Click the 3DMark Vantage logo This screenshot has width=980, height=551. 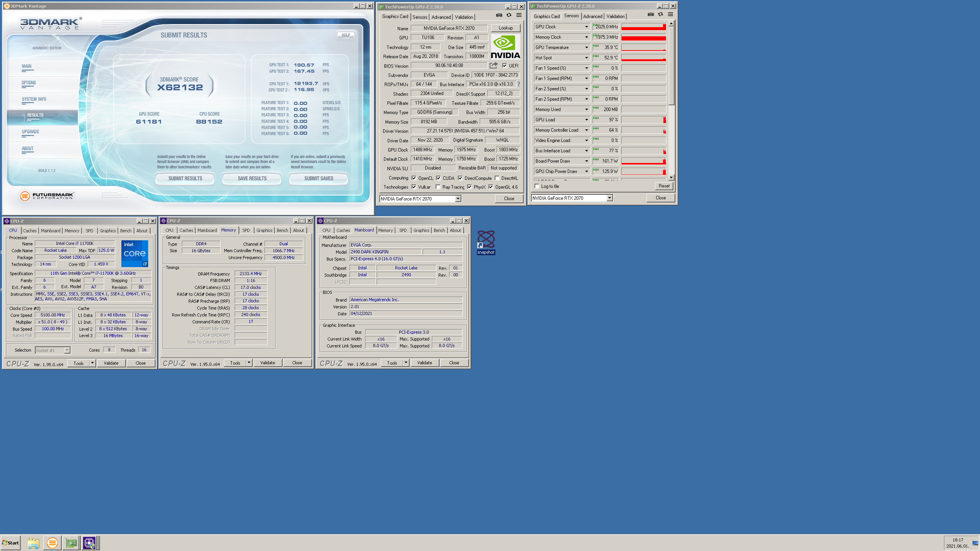51,24
